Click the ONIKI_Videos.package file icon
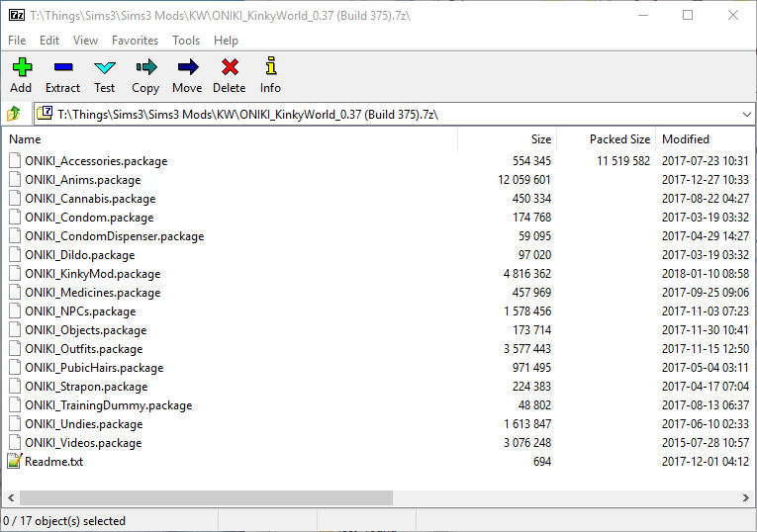 coord(15,442)
